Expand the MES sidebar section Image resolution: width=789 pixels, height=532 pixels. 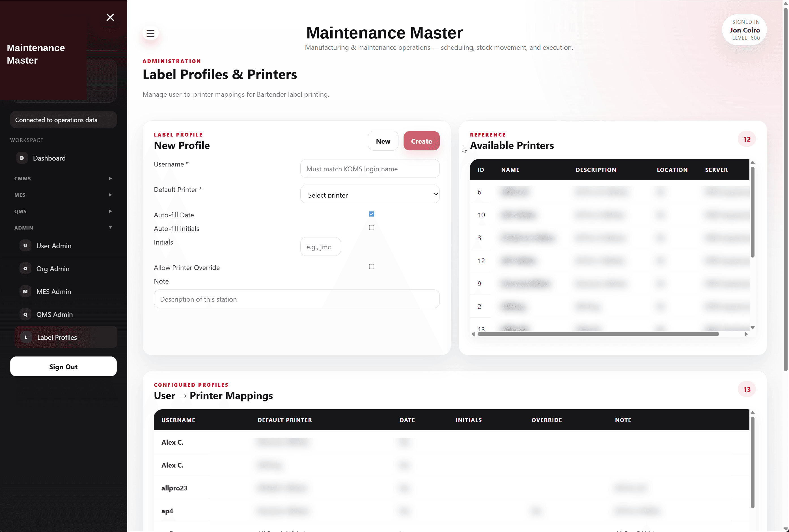click(x=63, y=195)
